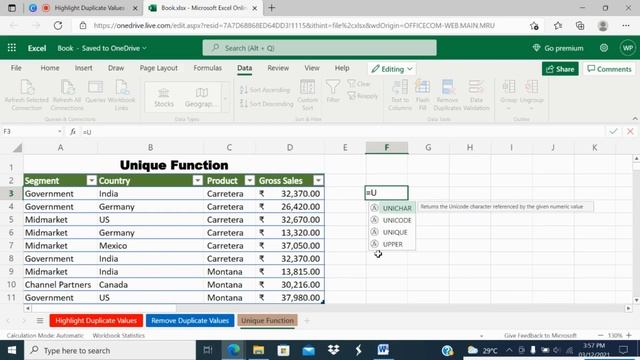Select the Stocks data type
Viewport: 640px width, 360px height.
(x=164, y=98)
